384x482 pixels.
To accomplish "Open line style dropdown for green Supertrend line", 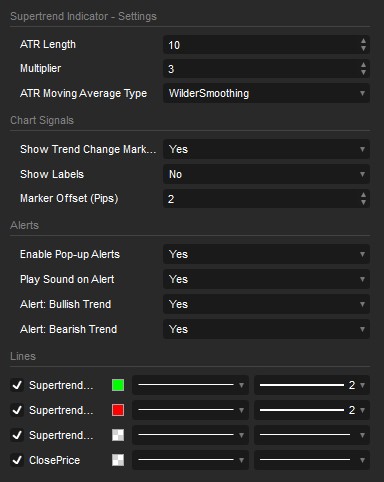I will point(190,385).
